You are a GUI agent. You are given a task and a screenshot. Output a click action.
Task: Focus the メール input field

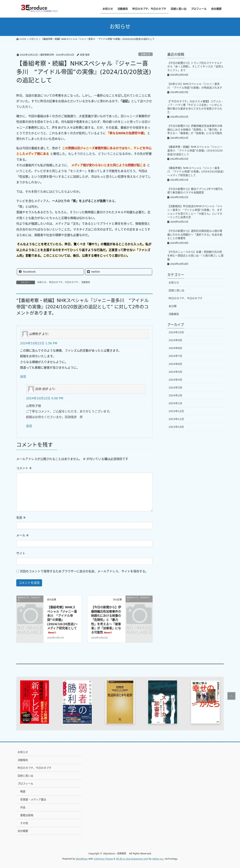[x=84, y=544]
